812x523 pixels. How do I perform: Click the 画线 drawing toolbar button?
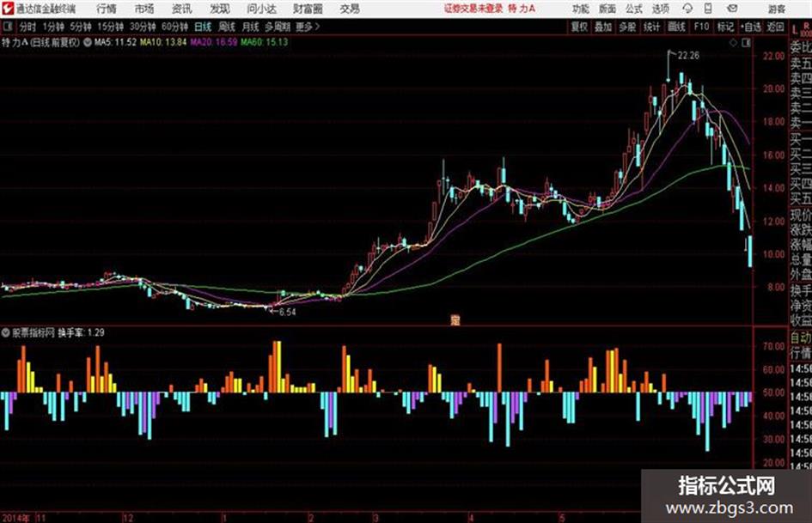(x=676, y=27)
